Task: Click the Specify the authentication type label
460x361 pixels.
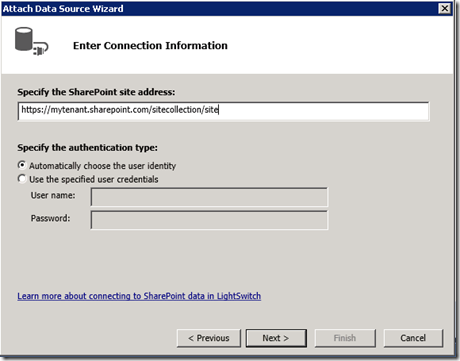Action: [x=88, y=147]
